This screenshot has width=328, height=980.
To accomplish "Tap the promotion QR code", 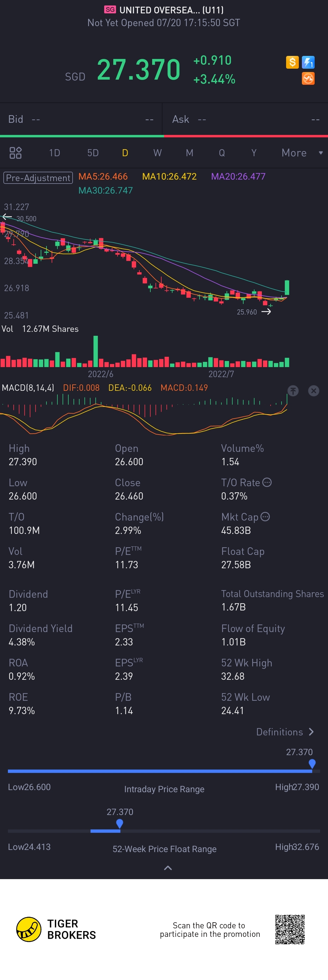I will click(290, 929).
